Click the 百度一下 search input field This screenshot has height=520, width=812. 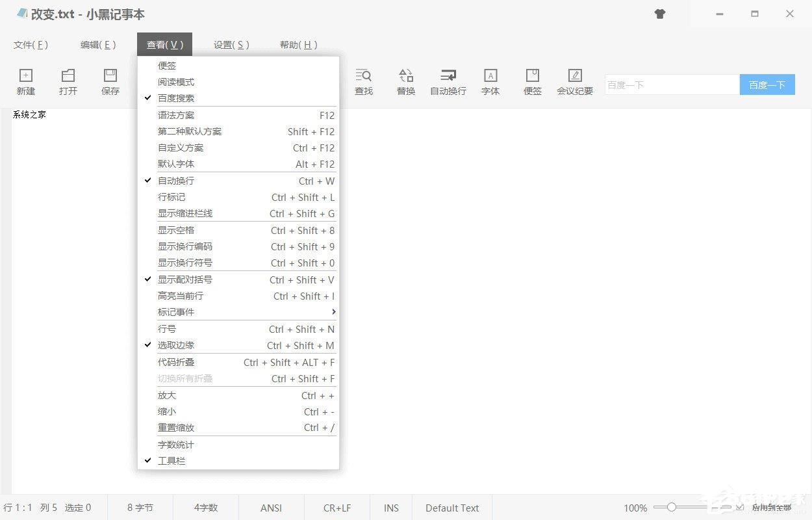coord(672,84)
